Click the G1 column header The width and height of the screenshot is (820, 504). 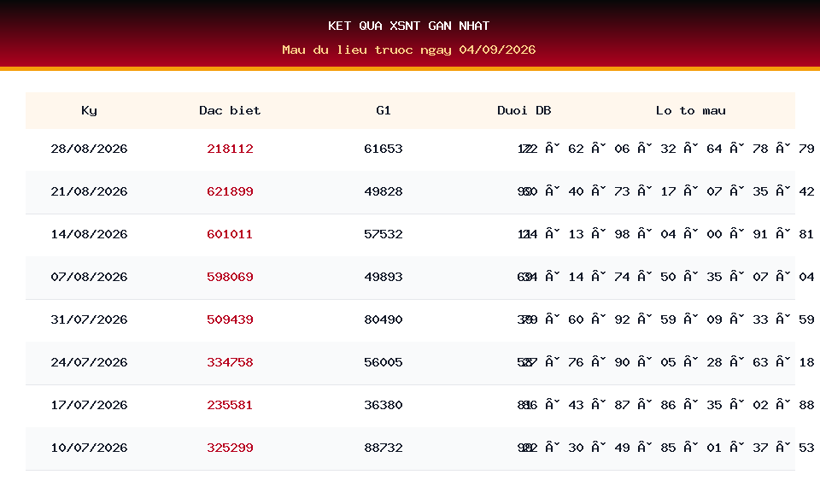384,110
